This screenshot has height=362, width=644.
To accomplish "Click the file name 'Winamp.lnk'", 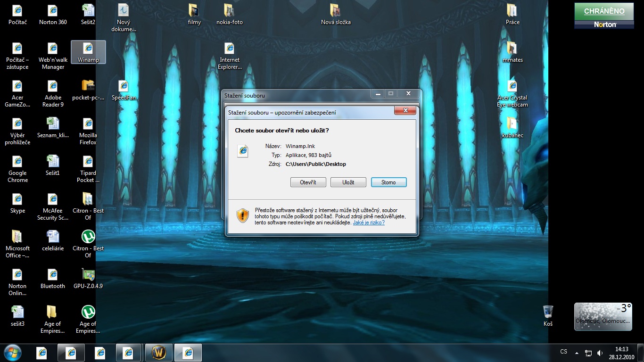I will 300,146.
